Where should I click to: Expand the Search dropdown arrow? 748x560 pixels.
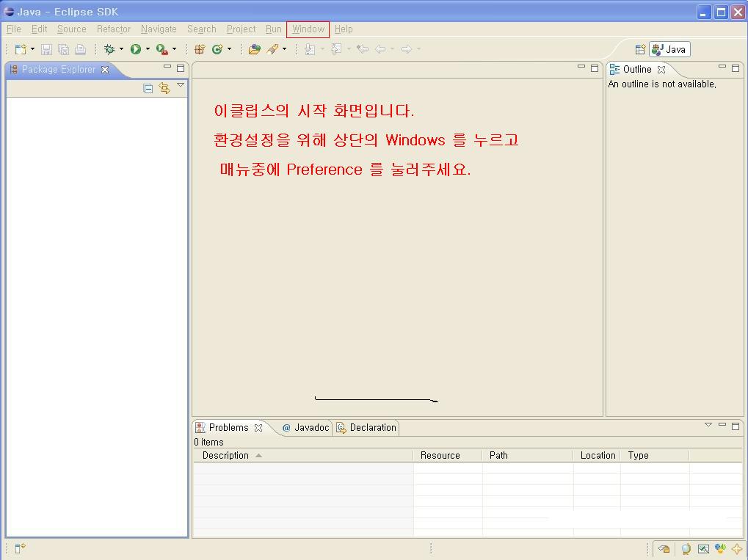point(284,48)
